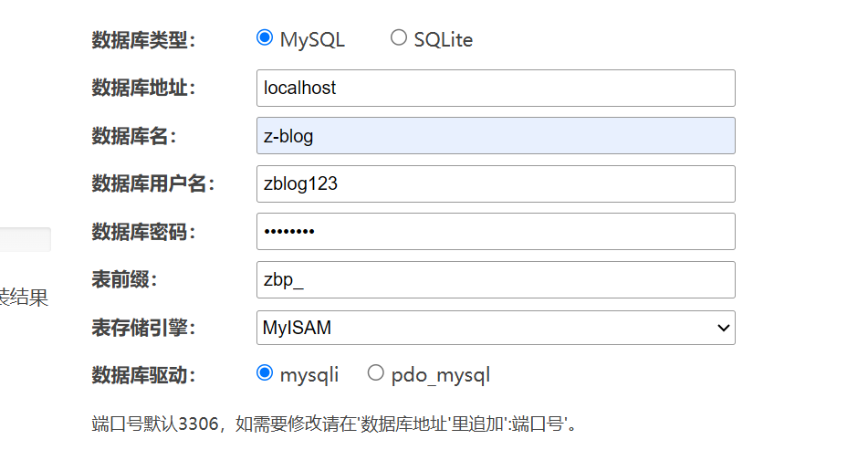Click the 数据库名 field label

tap(134, 136)
